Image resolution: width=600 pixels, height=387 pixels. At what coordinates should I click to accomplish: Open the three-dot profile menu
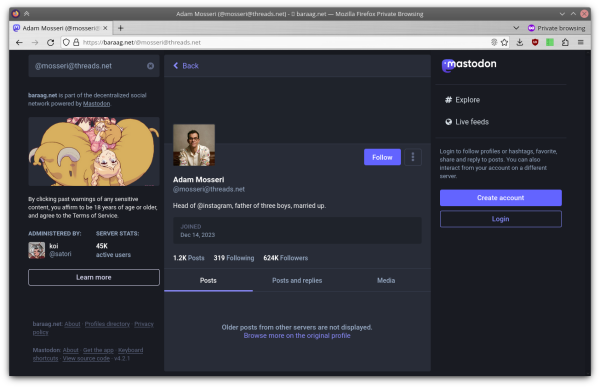413,157
